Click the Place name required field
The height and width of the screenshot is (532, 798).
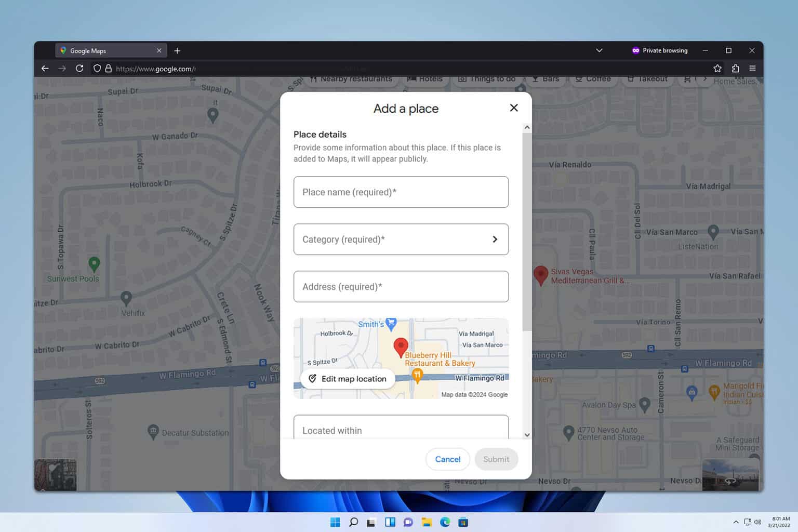click(401, 192)
